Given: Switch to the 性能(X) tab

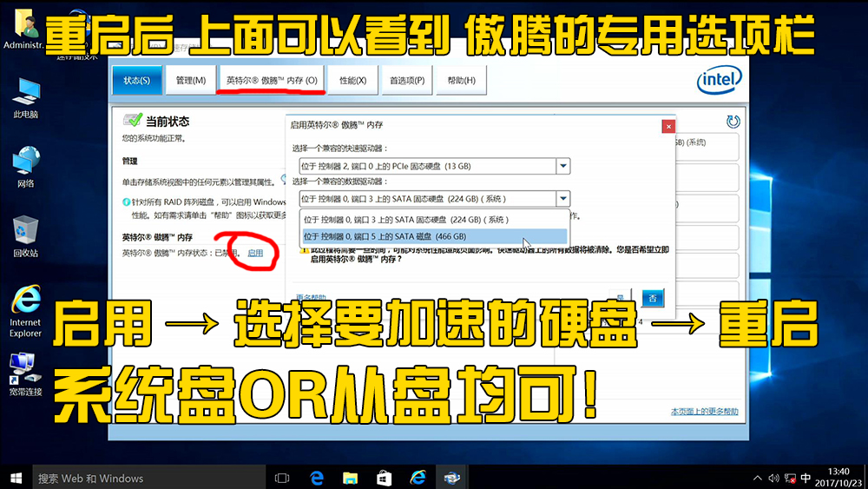Looking at the screenshot, I should point(353,80).
